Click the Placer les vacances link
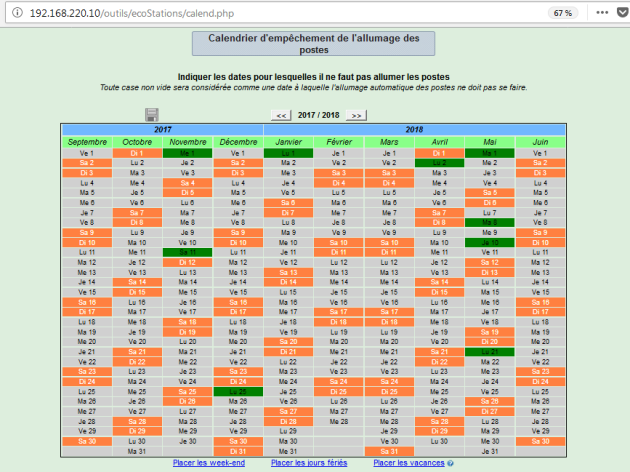This screenshot has width=630, height=472. click(x=408, y=463)
